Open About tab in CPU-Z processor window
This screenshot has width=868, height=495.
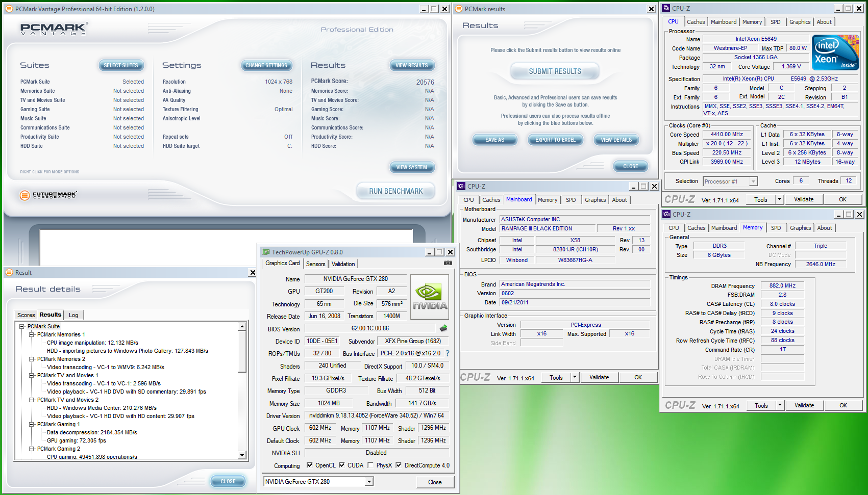824,22
